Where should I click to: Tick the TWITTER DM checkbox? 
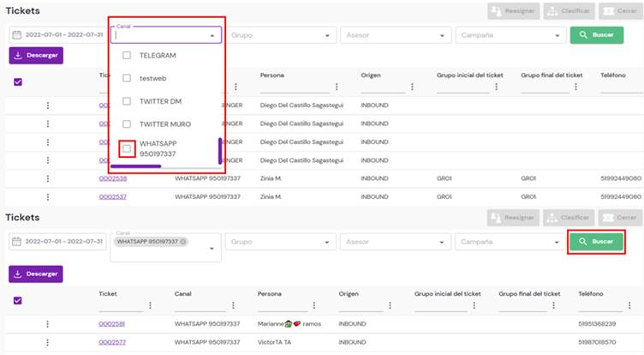[x=127, y=101]
